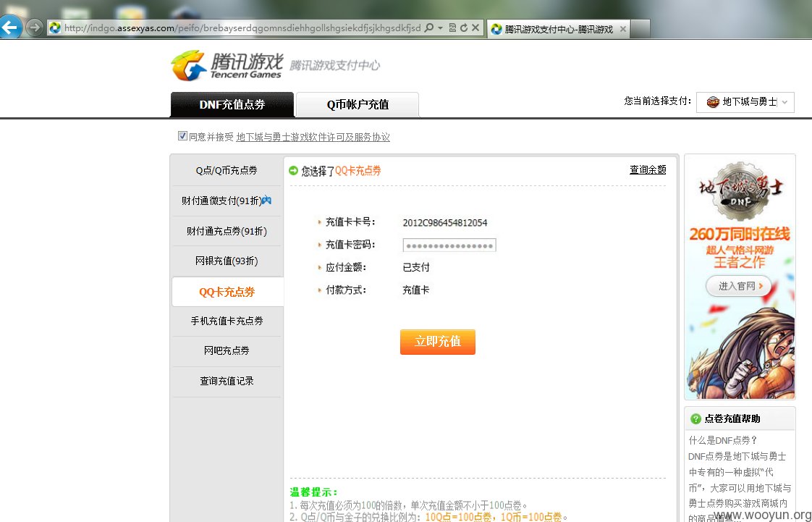
Task: Click the 进入官网 button in the ad
Action: click(x=738, y=286)
